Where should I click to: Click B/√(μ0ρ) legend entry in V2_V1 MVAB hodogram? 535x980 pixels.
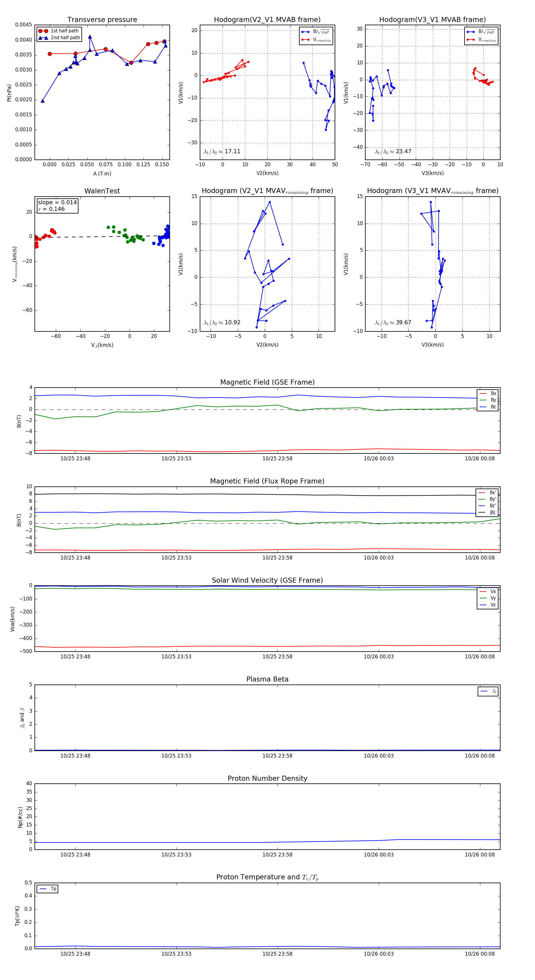pyautogui.click(x=315, y=32)
